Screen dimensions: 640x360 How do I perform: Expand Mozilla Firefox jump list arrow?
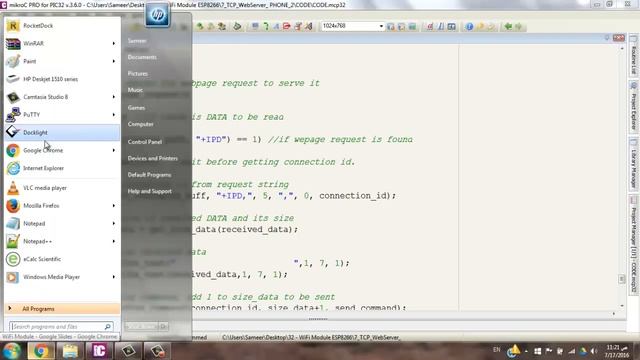point(114,206)
